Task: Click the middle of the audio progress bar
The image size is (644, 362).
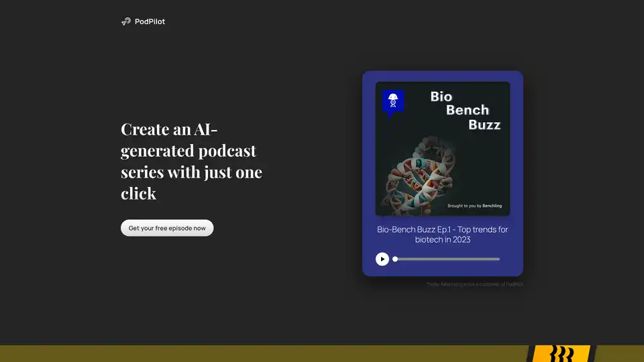Action: click(x=447, y=259)
